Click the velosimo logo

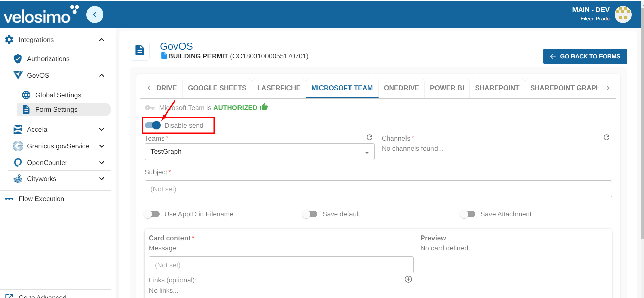click(41, 15)
